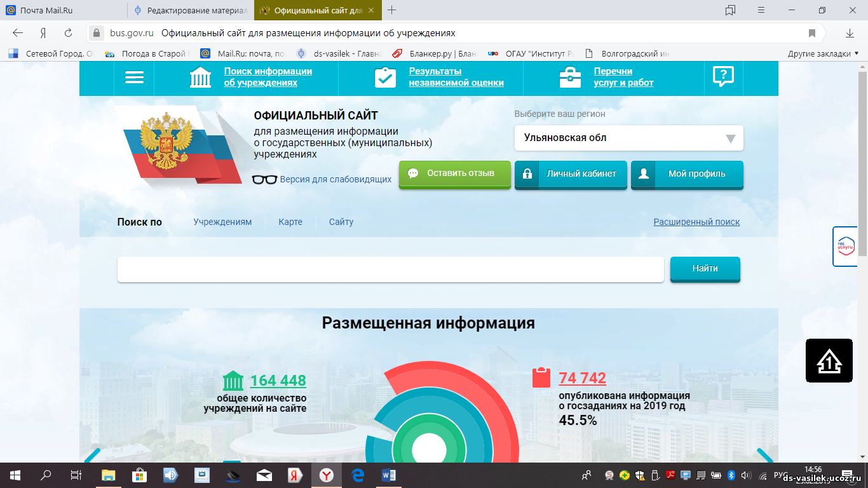
Task: Open Windows Start menu
Action: coord(15,475)
